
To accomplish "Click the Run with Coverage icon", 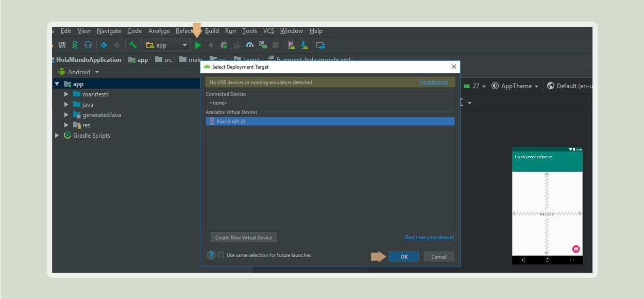I will click(237, 45).
